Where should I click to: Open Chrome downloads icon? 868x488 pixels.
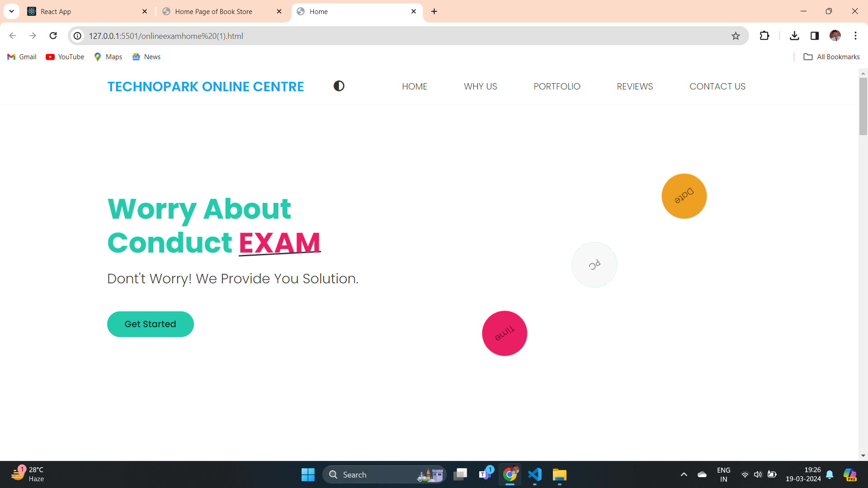pyautogui.click(x=794, y=36)
